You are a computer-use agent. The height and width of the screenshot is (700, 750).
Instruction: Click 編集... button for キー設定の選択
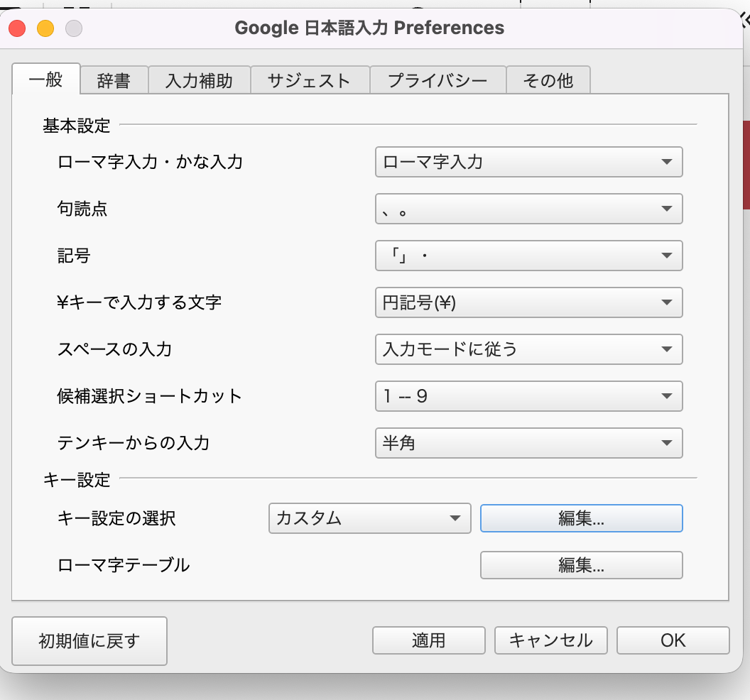tap(581, 518)
